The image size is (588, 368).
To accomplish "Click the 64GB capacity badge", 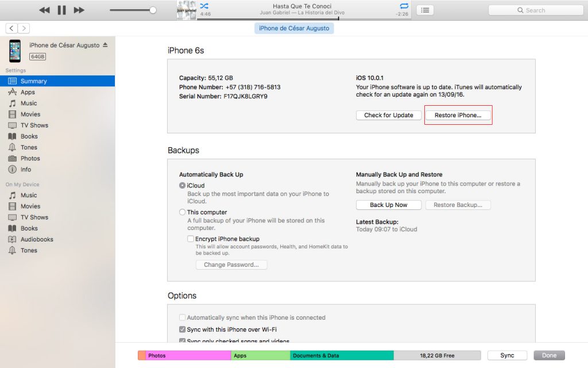I will (37, 57).
